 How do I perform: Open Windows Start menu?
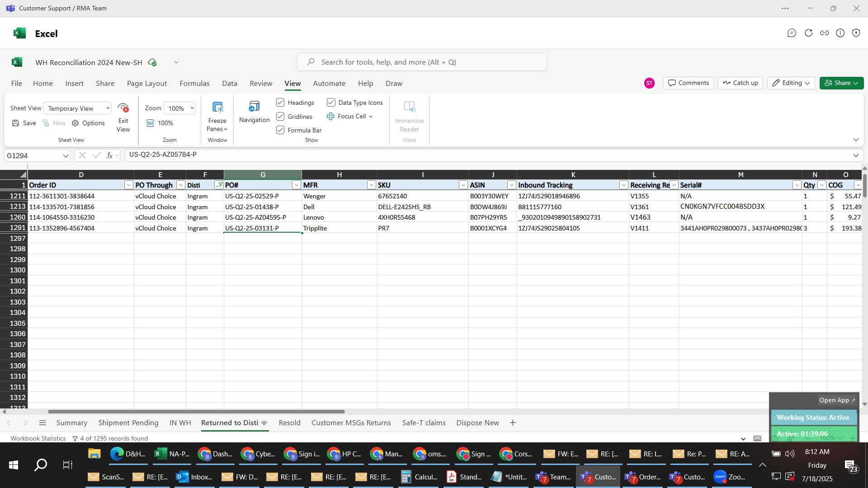coord(13,465)
